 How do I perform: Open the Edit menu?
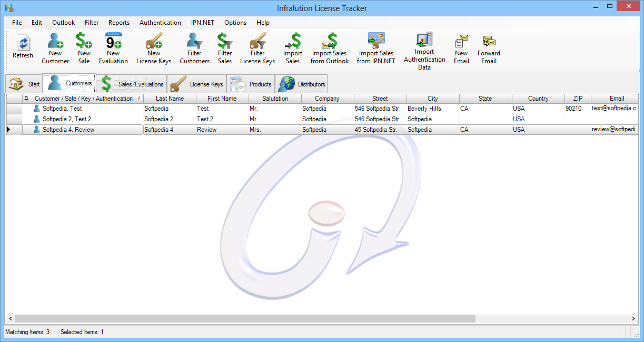pos(37,23)
